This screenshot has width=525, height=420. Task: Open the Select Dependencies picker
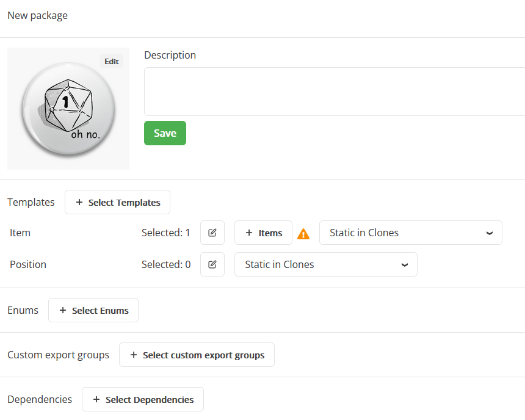pyautogui.click(x=143, y=399)
